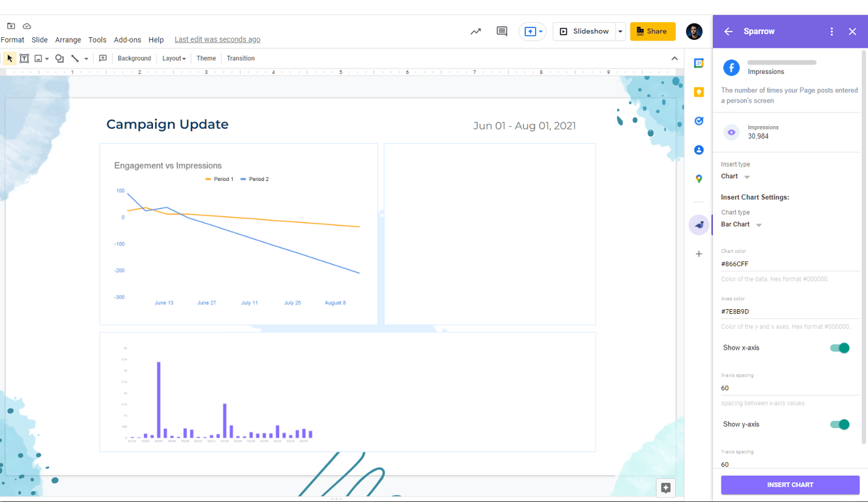The image size is (868, 502).
Task: Open the Arrange menu
Action: pyautogui.click(x=68, y=40)
